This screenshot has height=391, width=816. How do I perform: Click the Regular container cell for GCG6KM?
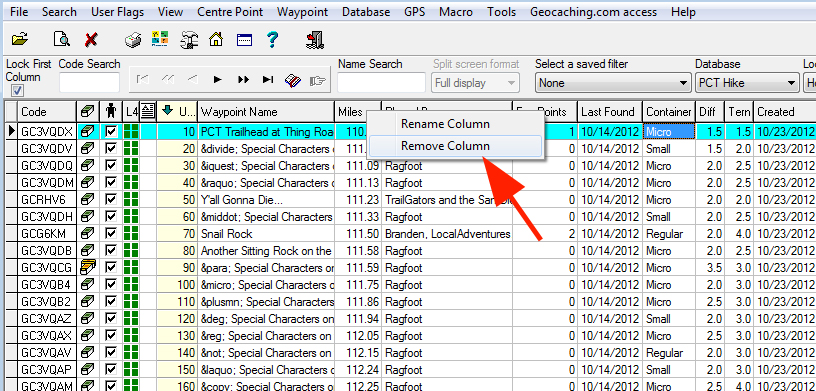[x=669, y=234]
